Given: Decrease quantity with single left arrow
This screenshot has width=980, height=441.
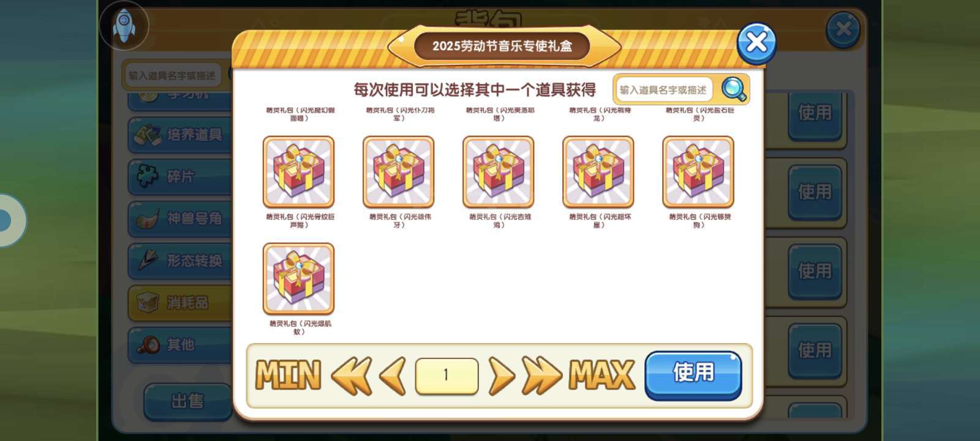Looking at the screenshot, I should (393, 375).
